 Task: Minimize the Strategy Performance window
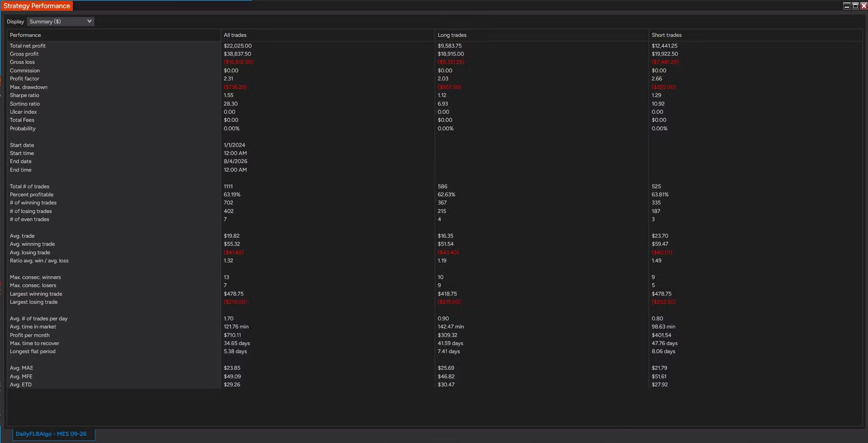(x=847, y=6)
